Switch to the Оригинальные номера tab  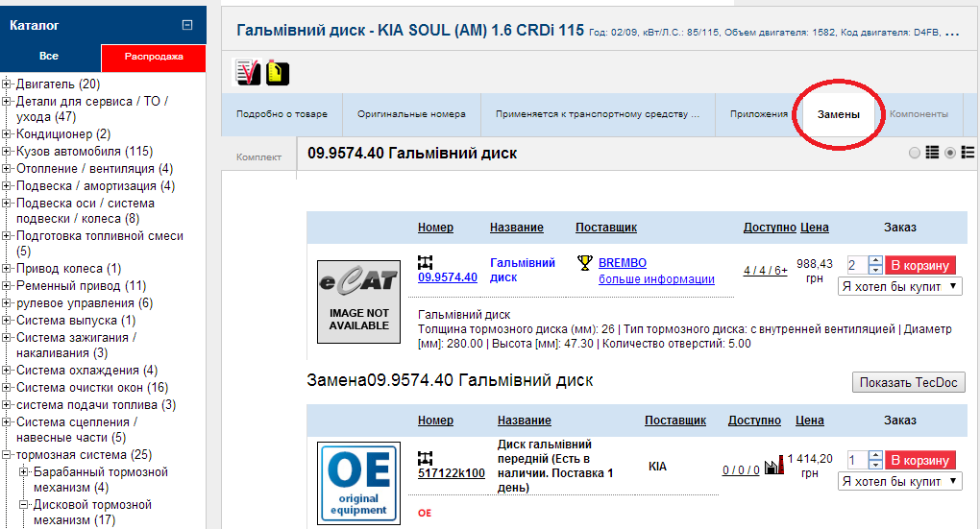(411, 114)
